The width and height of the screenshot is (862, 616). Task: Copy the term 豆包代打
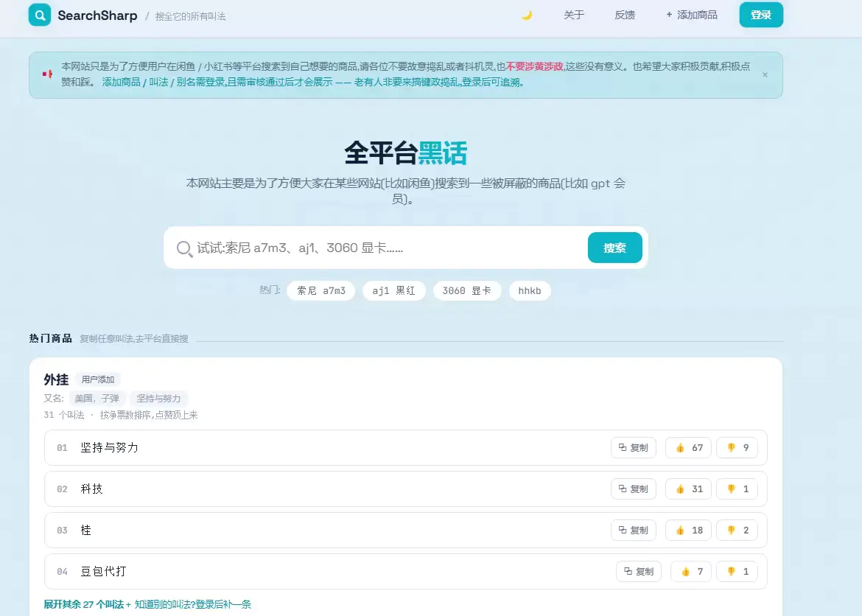tap(639, 572)
